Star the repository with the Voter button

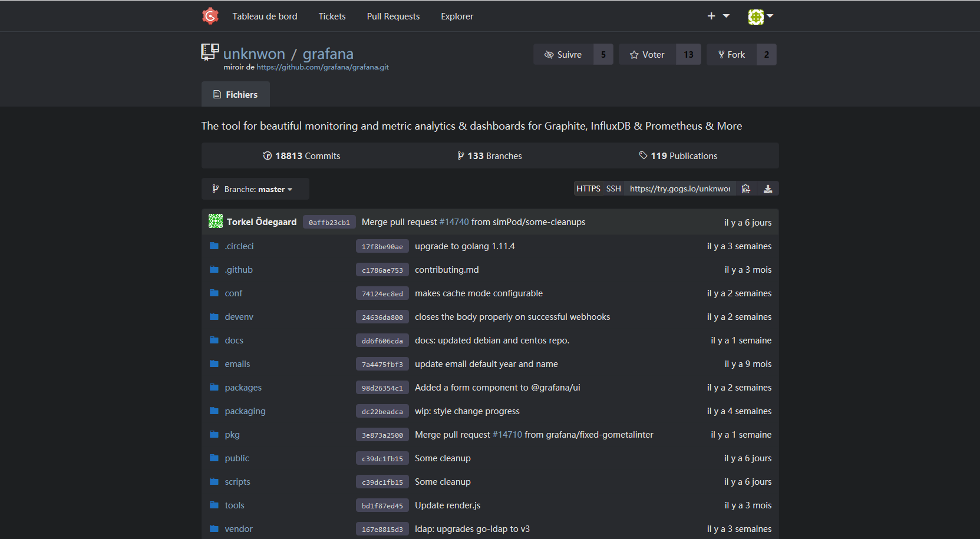point(646,54)
